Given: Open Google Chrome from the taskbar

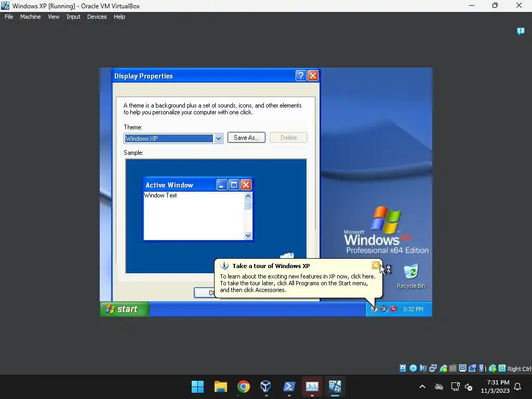Looking at the screenshot, I should (x=243, y=387).
